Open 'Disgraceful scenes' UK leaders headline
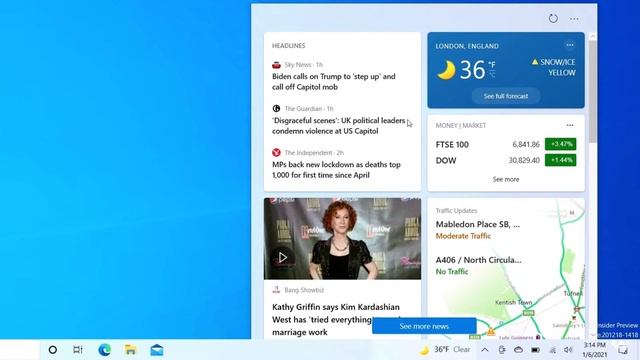Screen dimensions: 640x360 point(339,126)
